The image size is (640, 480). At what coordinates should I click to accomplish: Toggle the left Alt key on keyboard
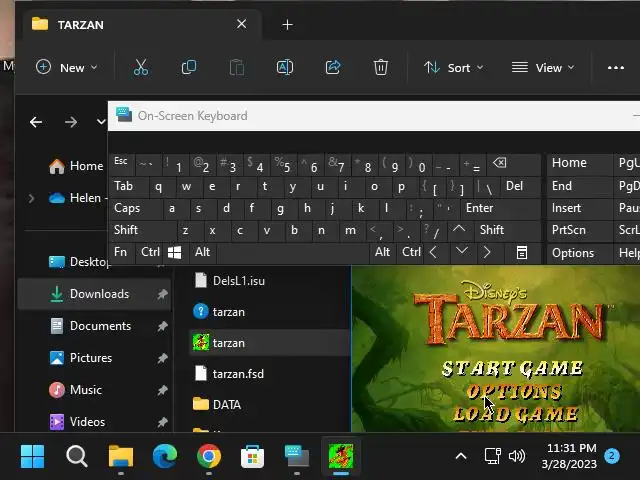point(203,253)
